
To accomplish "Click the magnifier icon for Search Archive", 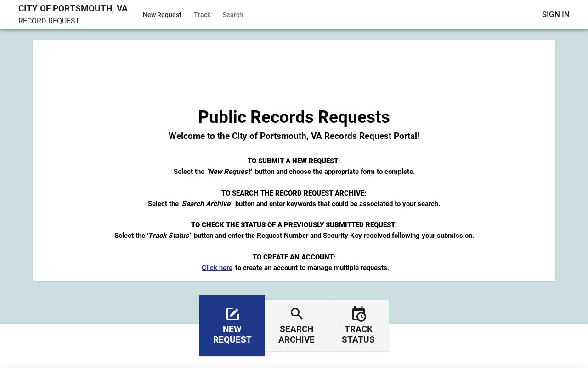I will coord(297,314).
